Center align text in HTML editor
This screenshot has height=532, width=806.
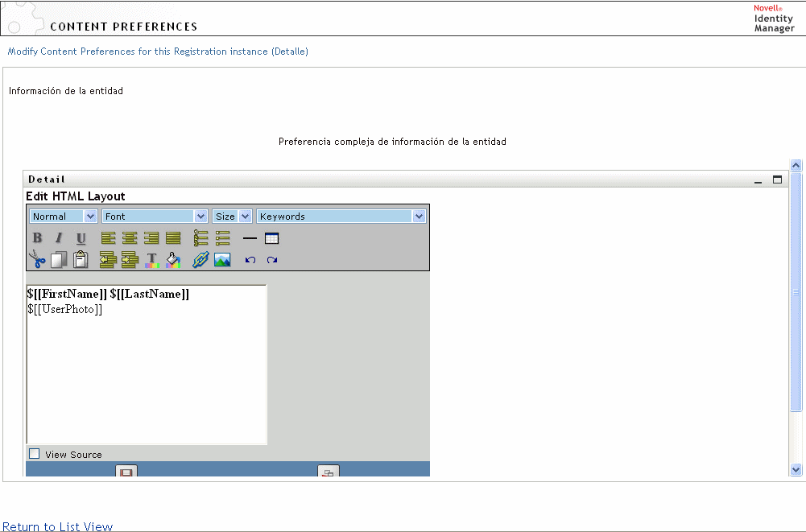tap(130, 238)
